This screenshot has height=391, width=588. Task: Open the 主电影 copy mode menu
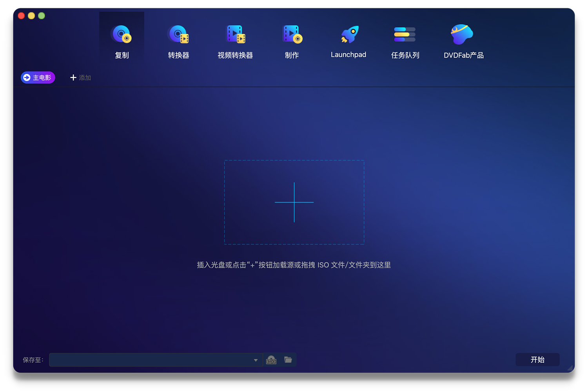pos(38,77)
